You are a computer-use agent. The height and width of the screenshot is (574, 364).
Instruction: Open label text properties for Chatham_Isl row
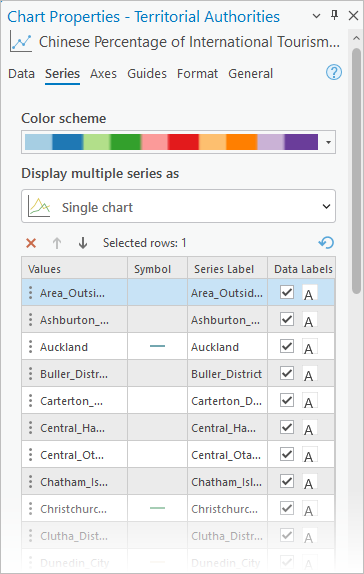pyautogui.click(x=309, y=482)
